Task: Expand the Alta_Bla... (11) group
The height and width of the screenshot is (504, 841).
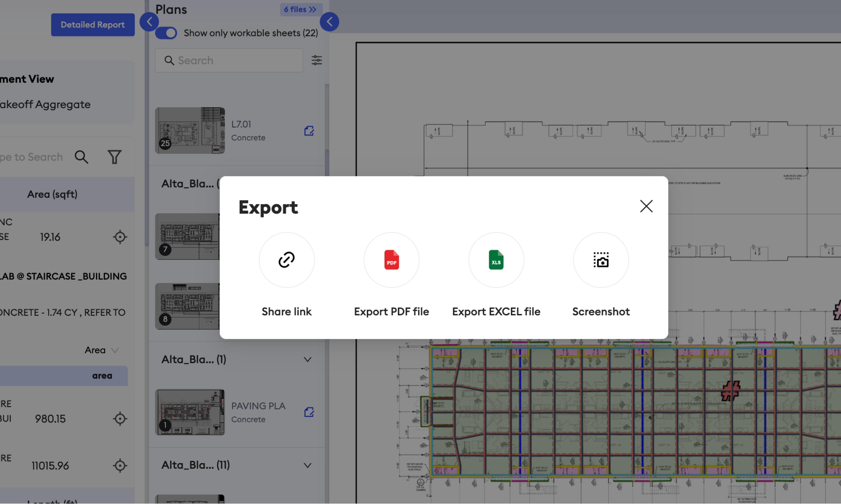Action: click(307, 465)
